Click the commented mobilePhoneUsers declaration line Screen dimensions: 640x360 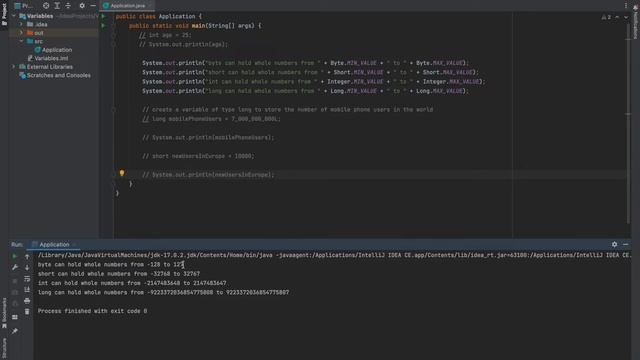click(x=211, y=119)
